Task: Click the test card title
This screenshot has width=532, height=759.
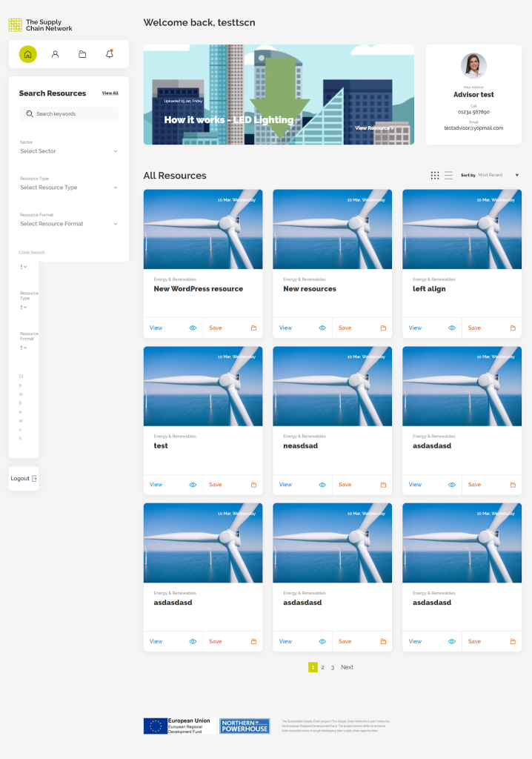Action: pyautogui.click(x=161, y=445)
